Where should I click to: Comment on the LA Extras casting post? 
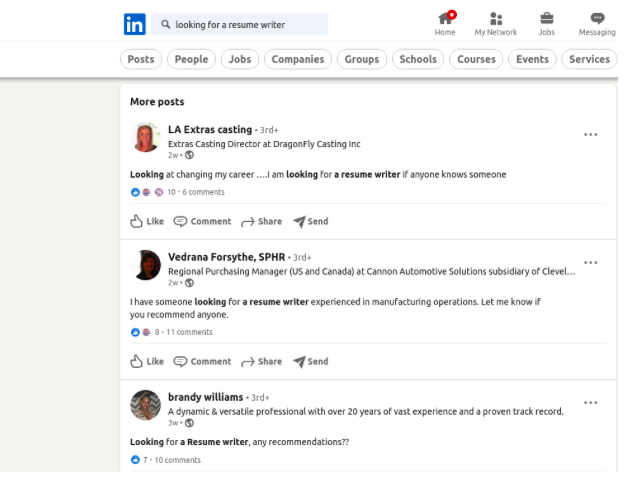click(202, 221)
